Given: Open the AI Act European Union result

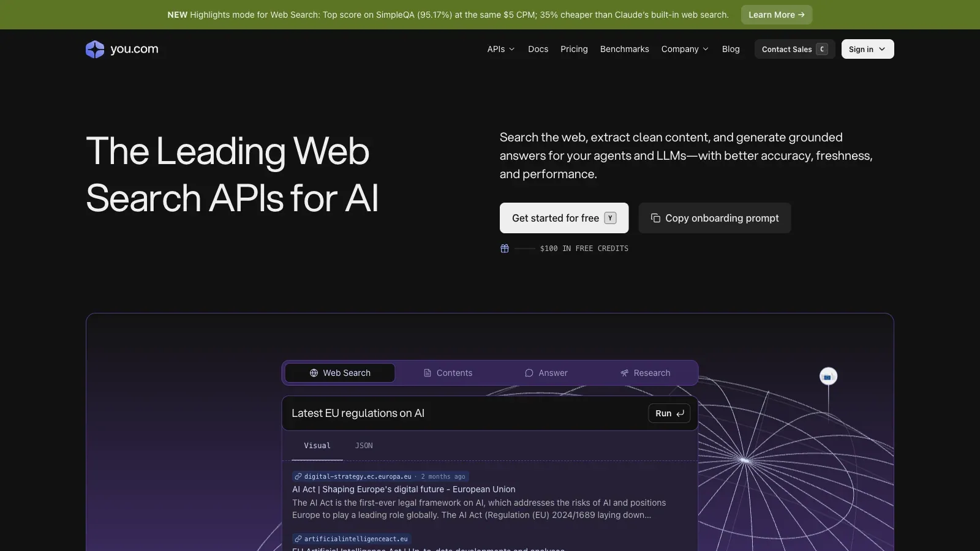Looking at the screenshot, I should pyautogui.click(x=404, y=489).
